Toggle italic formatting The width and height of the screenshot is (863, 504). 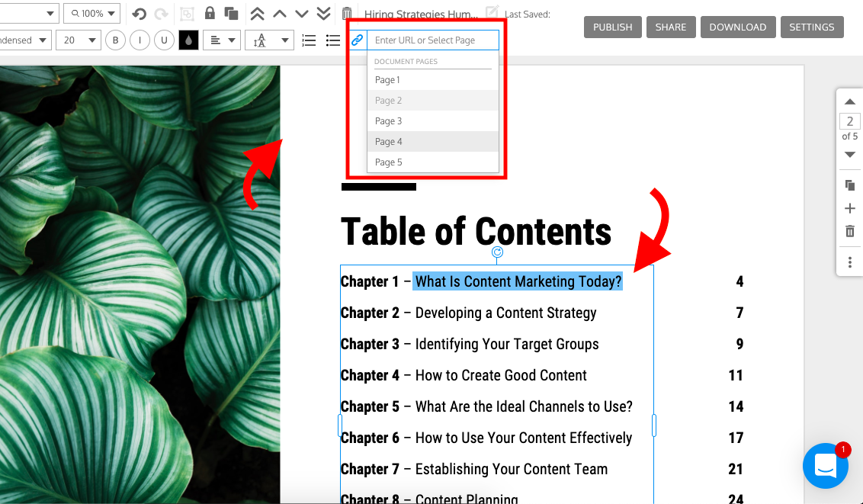(x=140, y=40)
